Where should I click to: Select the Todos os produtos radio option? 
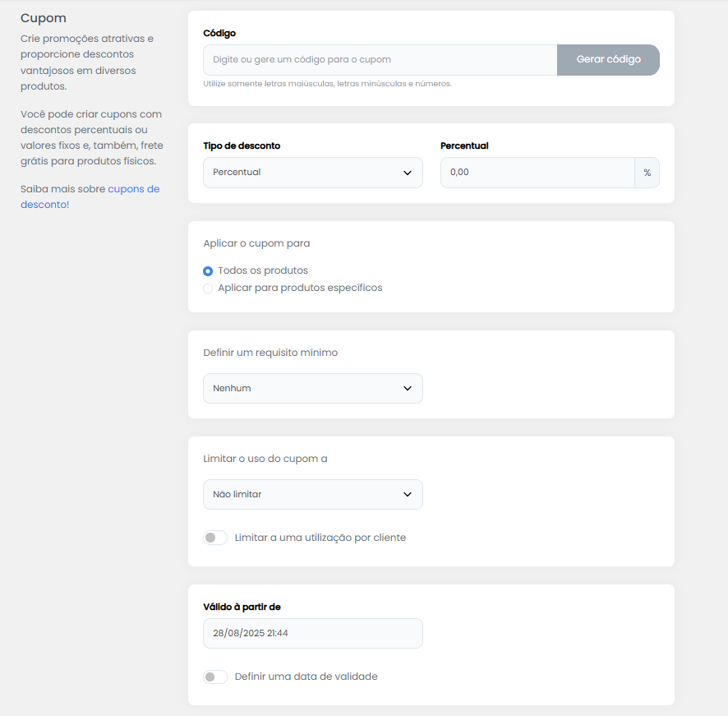(208, 271)
